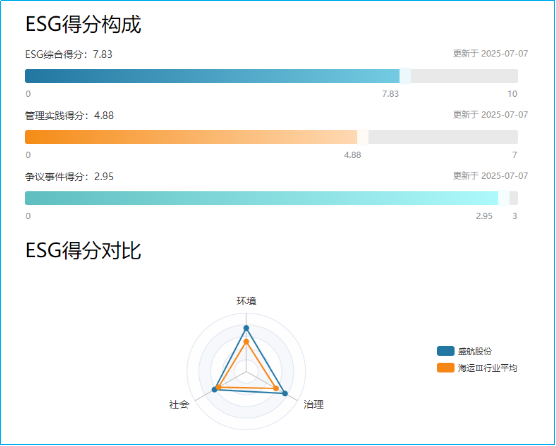Image resolution: width=556 pixels, height=446 pixels.
Task: Click the update date beside ESG综合得分
Action: (490, 54)
